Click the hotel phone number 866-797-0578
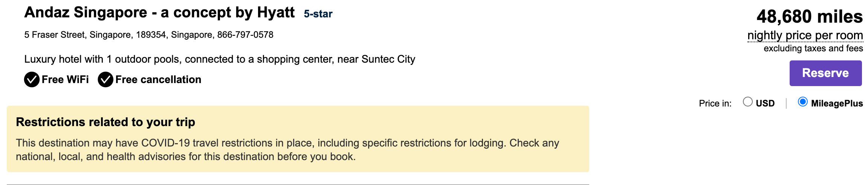Viewport: 868px width, 185px height. pos(245,35)
